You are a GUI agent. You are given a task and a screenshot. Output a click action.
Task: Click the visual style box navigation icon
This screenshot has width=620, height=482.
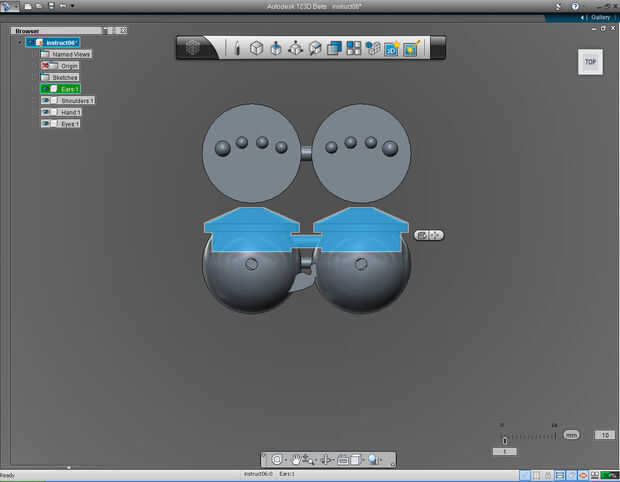355,459
